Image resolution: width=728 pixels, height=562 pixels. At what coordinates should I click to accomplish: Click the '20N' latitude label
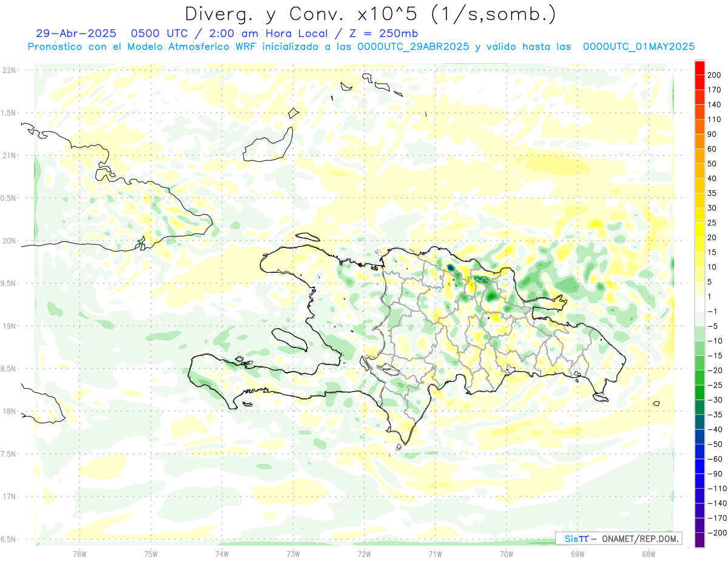(x=8, y=241)
